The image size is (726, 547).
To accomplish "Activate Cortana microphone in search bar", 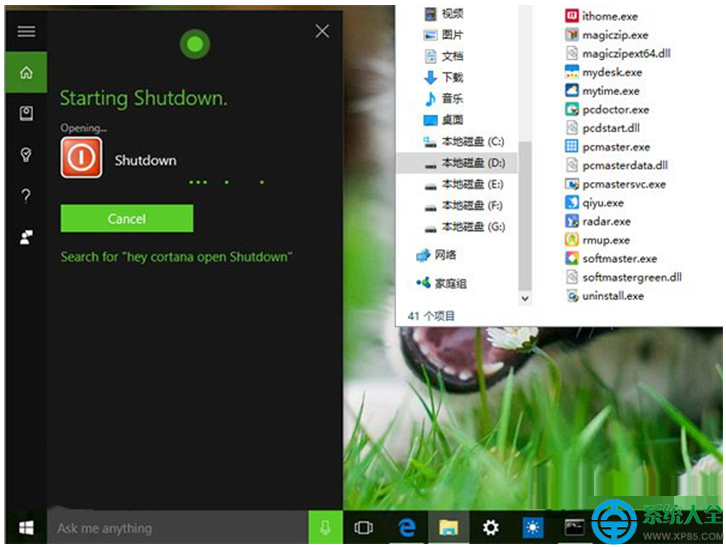I will pyautogui.click(x=325, y=528).
